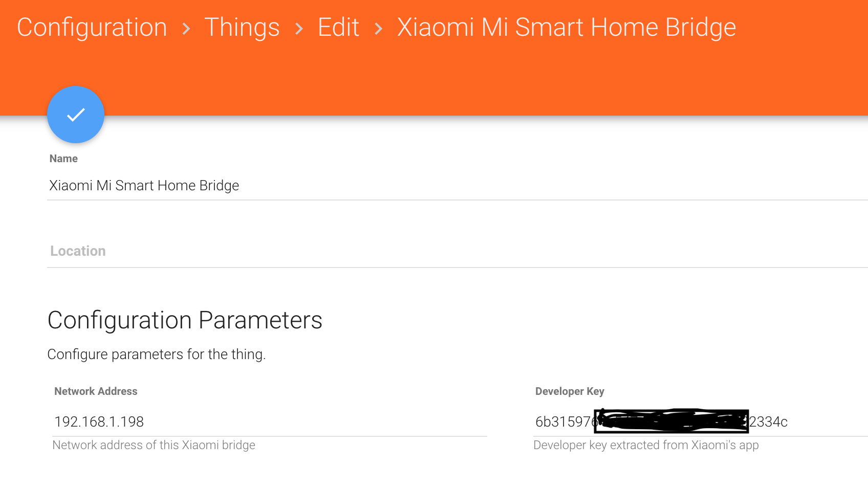Click the blue checkmark save button
Viewport: 868px width, 489px height.
point(76,115)
